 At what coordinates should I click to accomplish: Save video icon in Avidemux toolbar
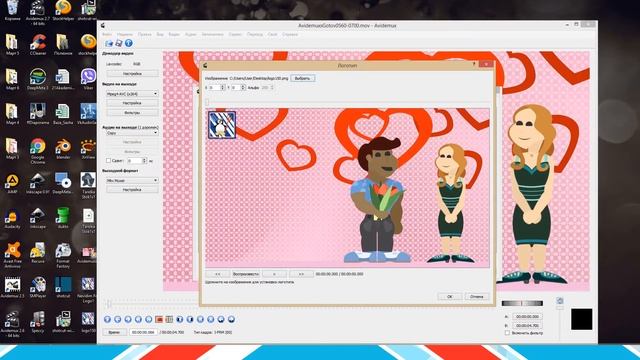click(118, 43)
